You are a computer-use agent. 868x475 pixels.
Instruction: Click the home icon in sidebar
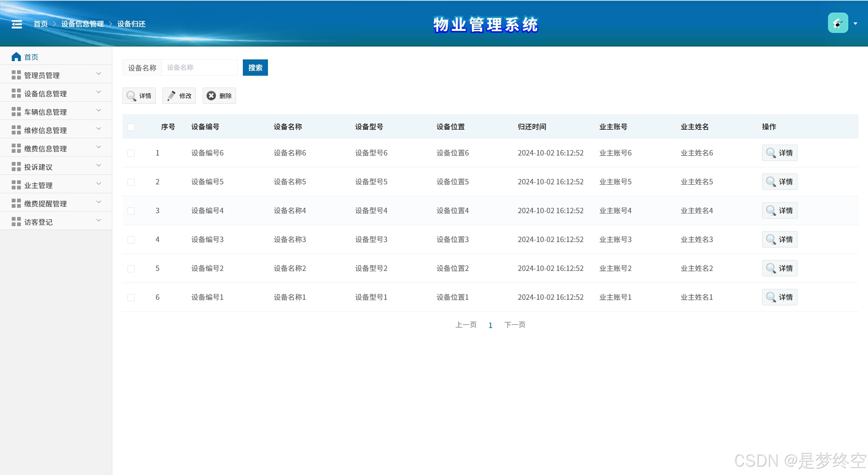tap(16, 57)
